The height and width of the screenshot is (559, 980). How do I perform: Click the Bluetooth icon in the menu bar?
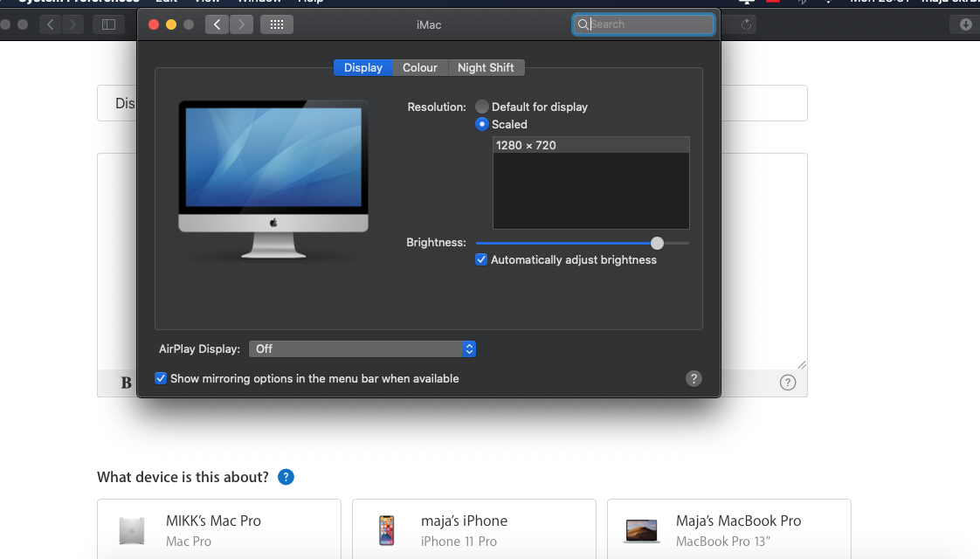[x=802, y=3]
